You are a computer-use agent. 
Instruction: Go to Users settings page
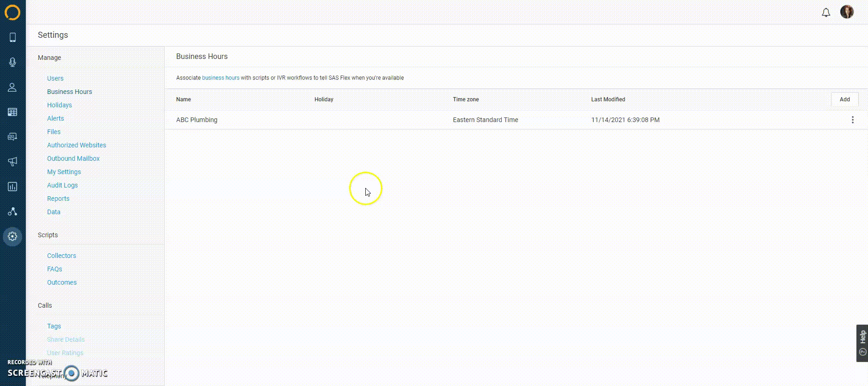(x=55, y=78)
